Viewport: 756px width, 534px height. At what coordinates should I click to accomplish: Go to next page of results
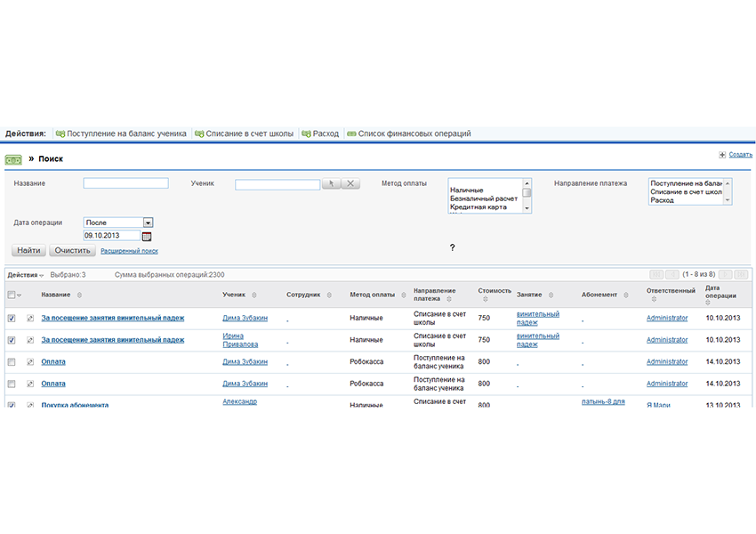(x=725, y=274)
